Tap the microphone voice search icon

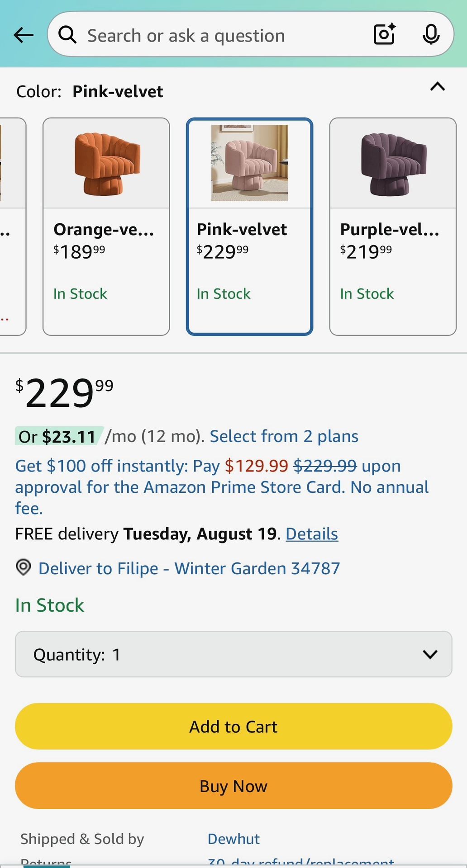[x=431, y=35]
